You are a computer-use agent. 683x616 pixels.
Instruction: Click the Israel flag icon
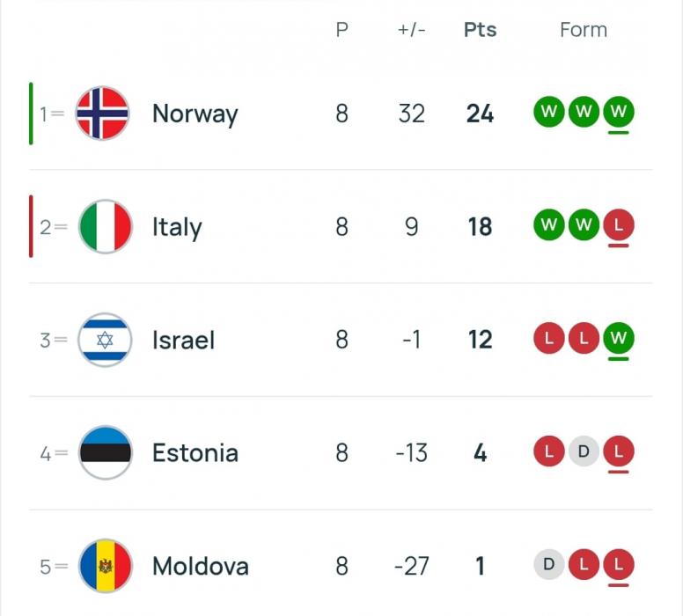coord(106,340)
